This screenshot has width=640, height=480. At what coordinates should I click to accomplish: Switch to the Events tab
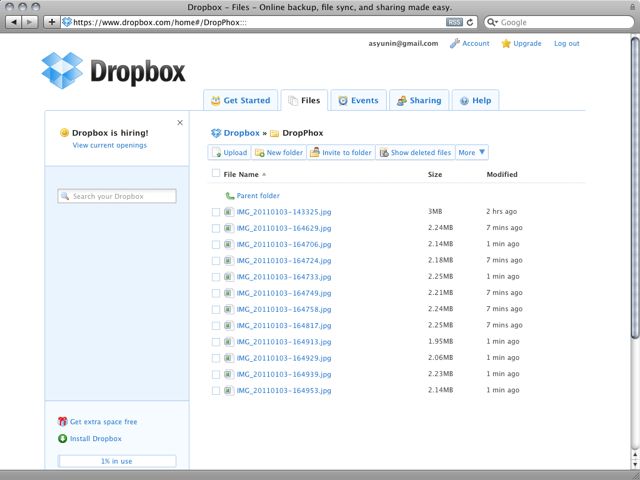click(358, 100)
